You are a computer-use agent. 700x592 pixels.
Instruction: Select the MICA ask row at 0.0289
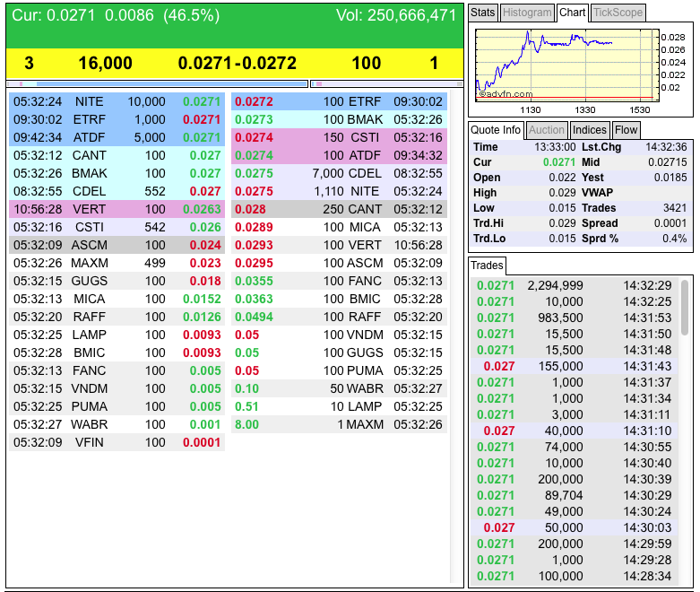[339, 227]
